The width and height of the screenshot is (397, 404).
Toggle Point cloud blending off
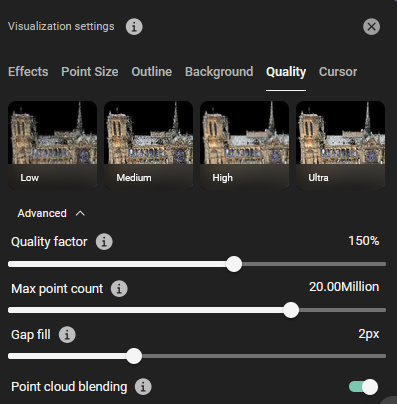click(x=363, y=387)
